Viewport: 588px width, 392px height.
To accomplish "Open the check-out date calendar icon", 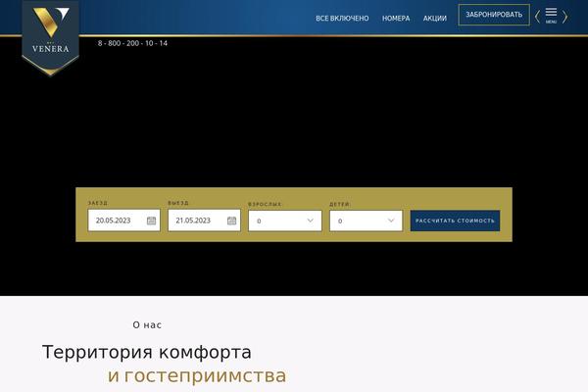I will click(231, 220).
